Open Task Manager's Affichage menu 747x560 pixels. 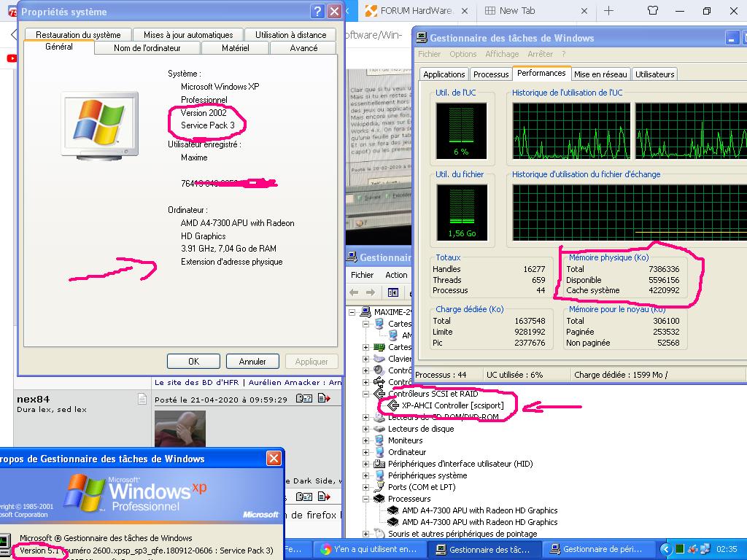click(x=502, y=54)
